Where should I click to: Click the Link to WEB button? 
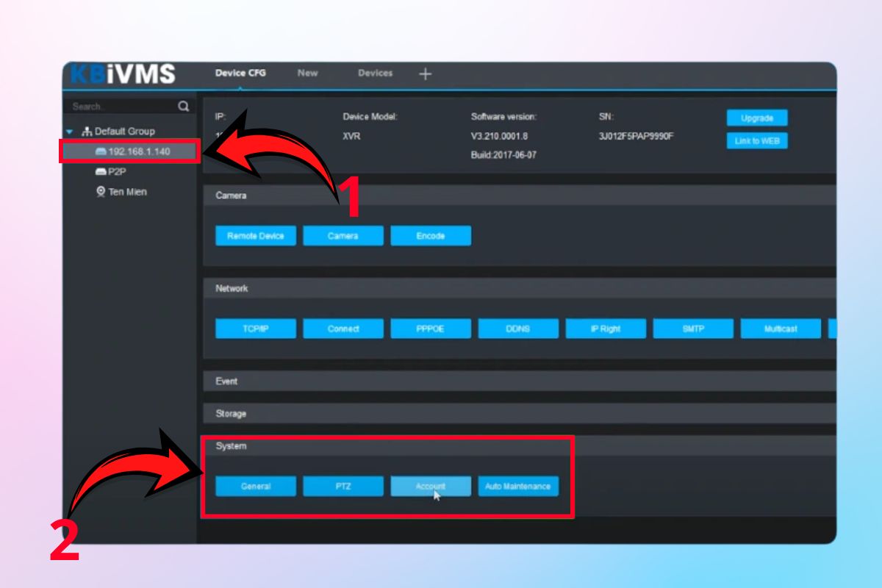(x=757, y=140)
